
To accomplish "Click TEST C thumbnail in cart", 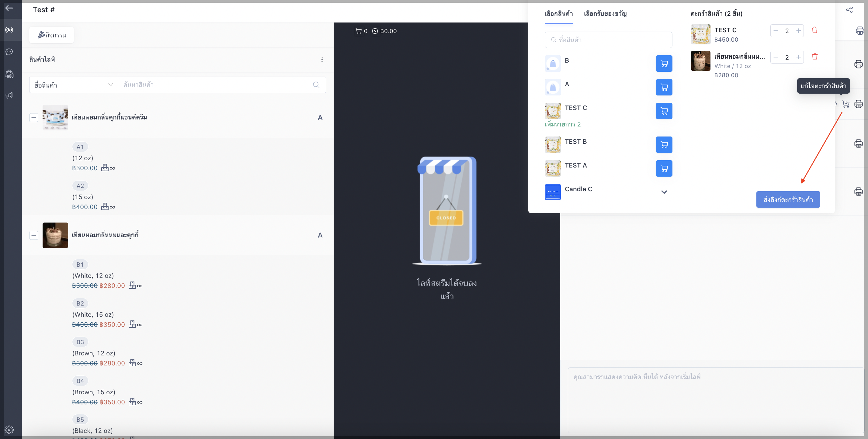I will pos(700,34).
